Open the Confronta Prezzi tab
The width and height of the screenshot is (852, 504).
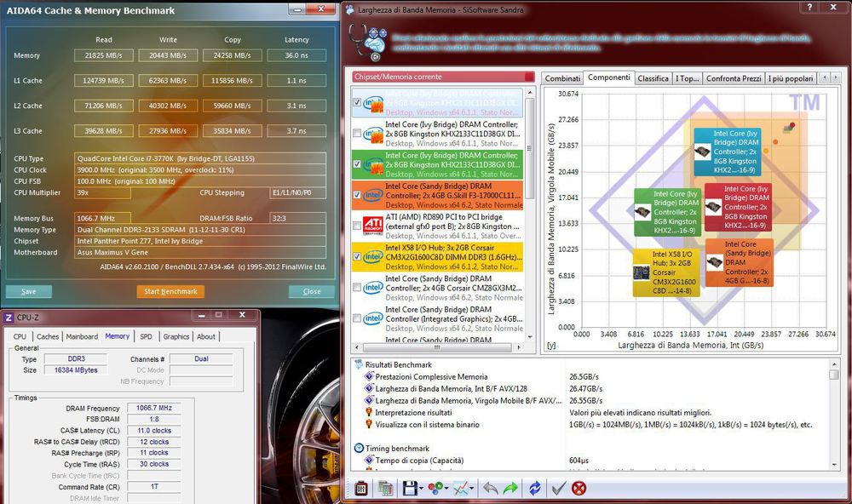pyautogui.click(x=734, y=78)
